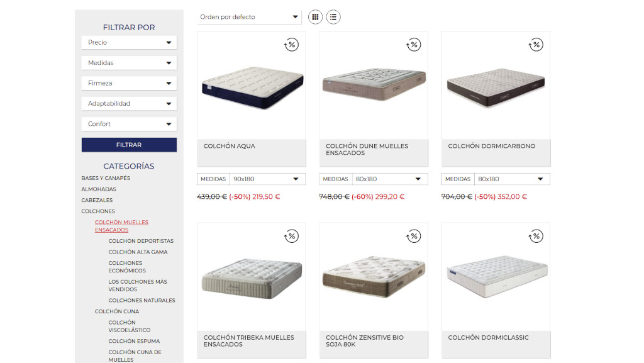Click discount icon on Colchón Zensitive
The height and width of the screenshot is (363, 644).
[x=414, y=236]
